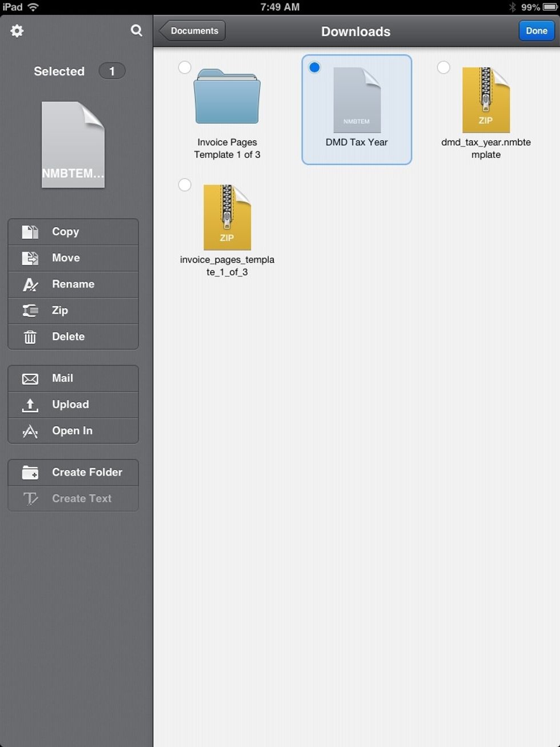Image resolution: width=560 pixels, height=747 pixels.
Task: Choose Open In from the share list
Action: pos(73,431)
